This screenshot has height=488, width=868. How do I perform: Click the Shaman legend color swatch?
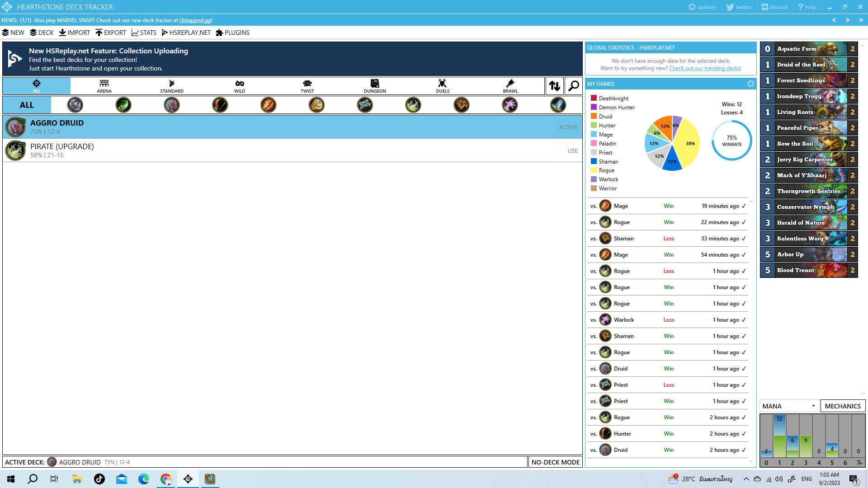594,161
